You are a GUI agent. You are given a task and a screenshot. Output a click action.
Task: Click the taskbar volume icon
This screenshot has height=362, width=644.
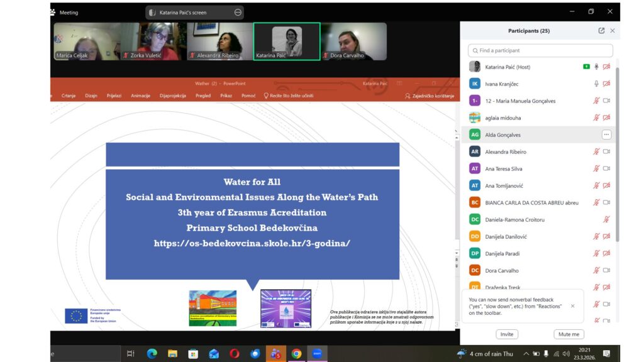(566, 354)
